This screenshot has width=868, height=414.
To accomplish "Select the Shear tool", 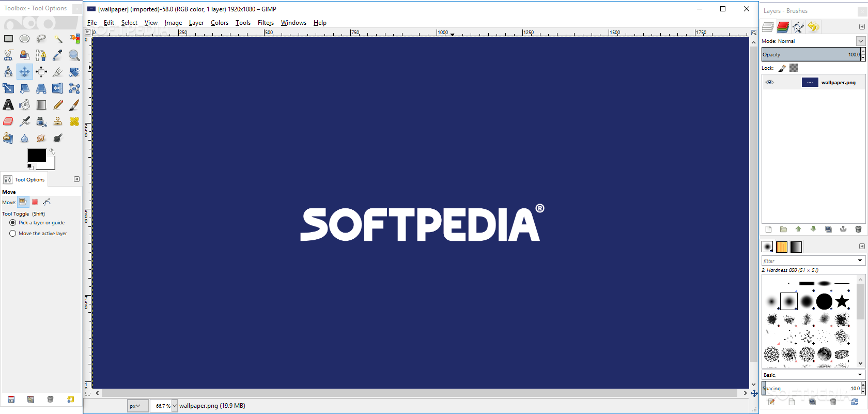I will point(25,88).
